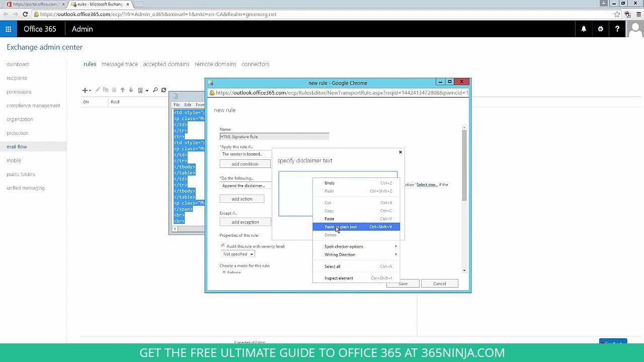Viewport: 644px width, 362px height.
Task: Open the column picker icon in the rules toolbar
Action: (x=140, y=90)
